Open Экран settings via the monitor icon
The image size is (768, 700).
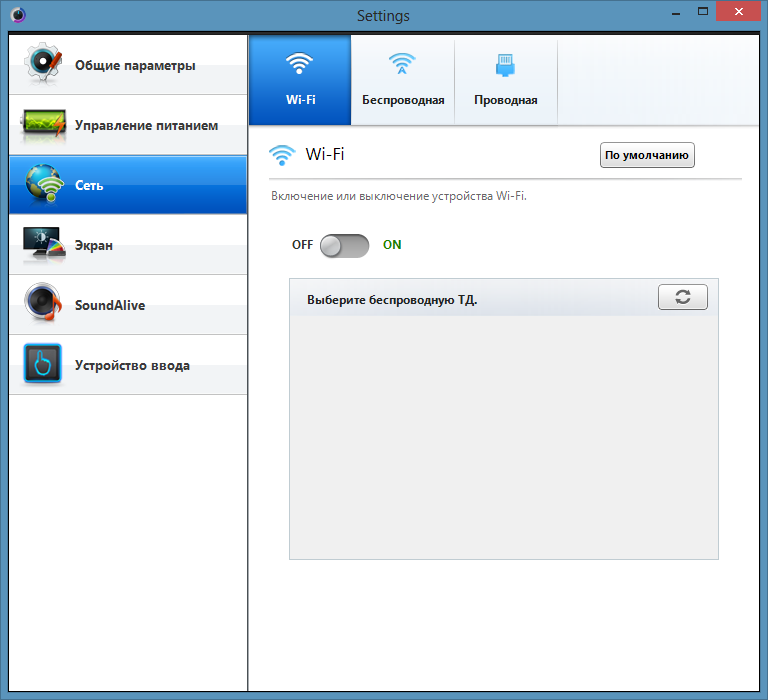coord(44,246)
